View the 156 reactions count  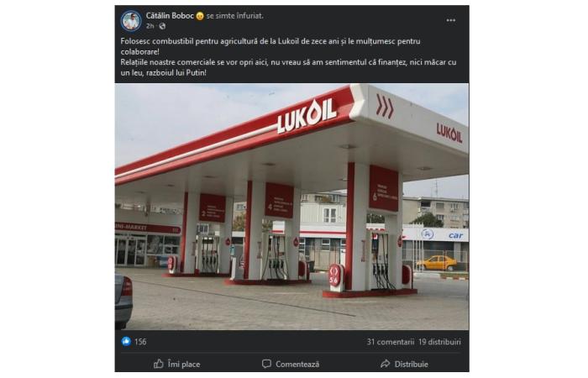[140, 342]
